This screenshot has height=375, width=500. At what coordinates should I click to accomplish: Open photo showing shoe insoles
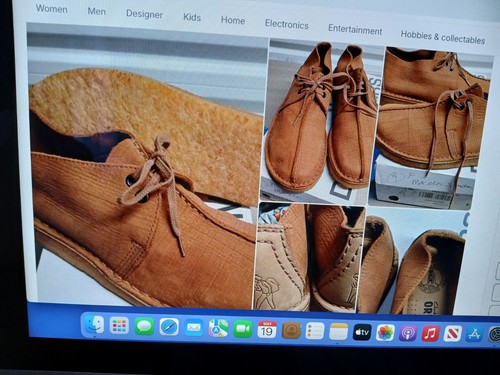click(x=412, y=262)
